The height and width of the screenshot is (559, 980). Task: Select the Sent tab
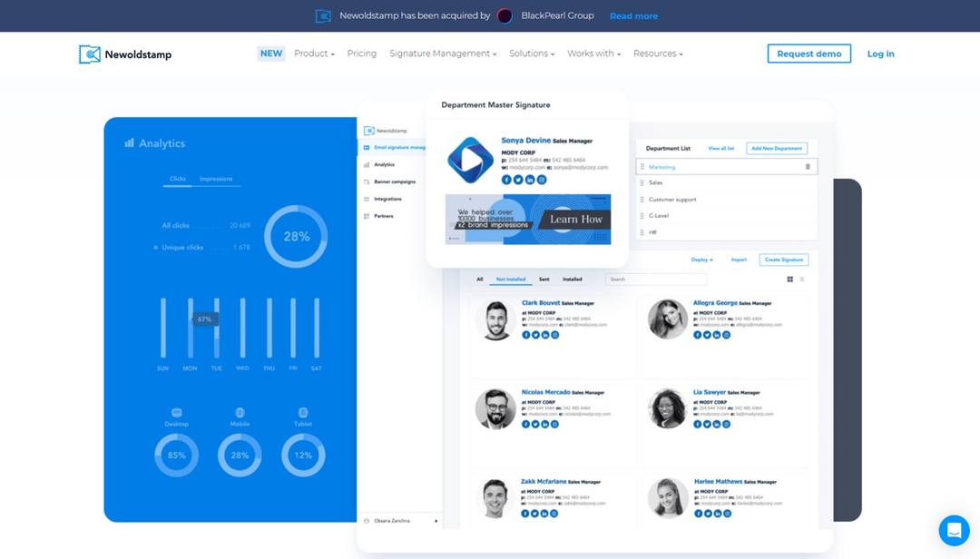pos(544,279)
